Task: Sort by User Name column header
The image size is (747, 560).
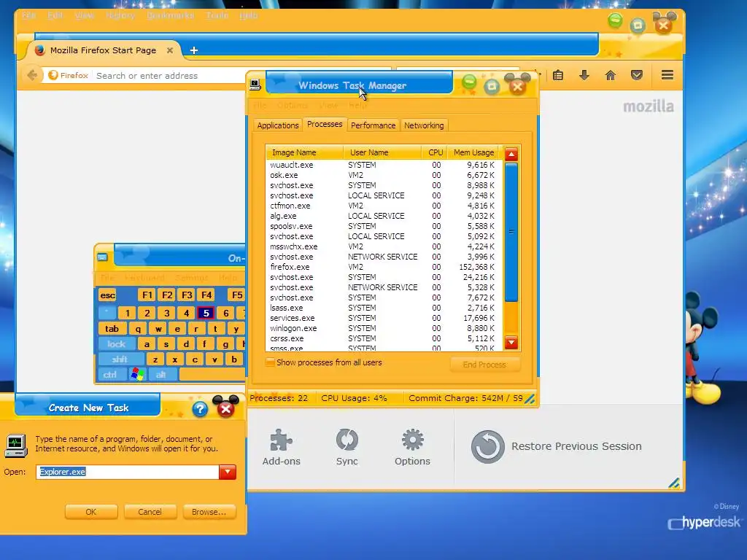Action: pyautogui.click(x=382, y=152)
